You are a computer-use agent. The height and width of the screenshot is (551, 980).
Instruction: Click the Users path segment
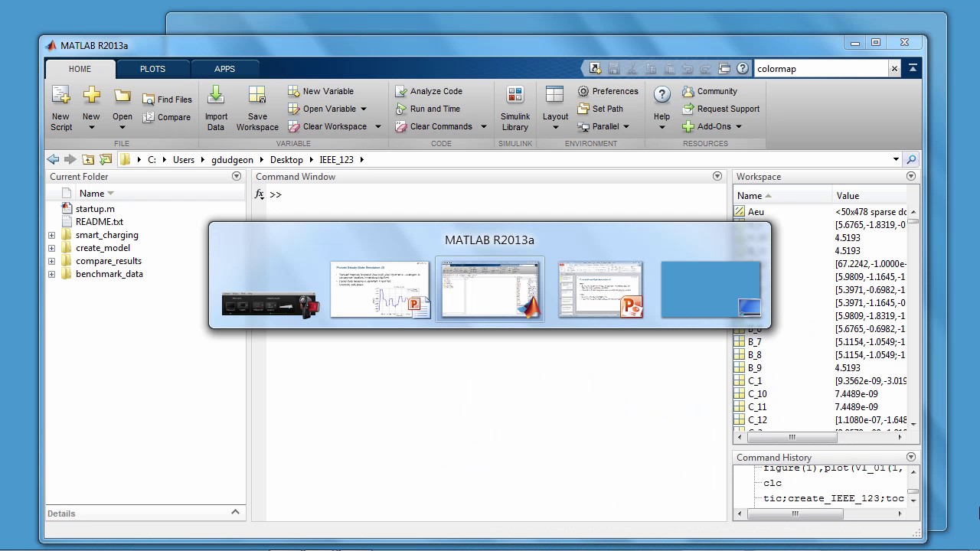click(184, 159)
